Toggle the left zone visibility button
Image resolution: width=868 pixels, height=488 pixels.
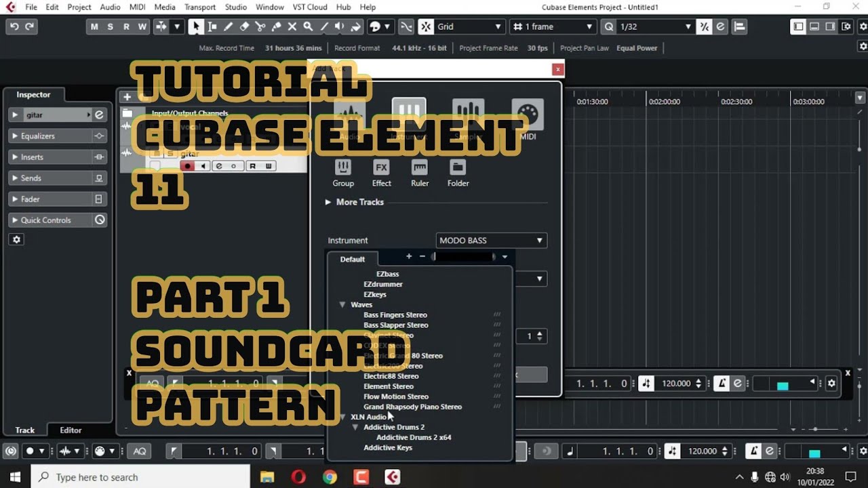click(x=799, y=26)
